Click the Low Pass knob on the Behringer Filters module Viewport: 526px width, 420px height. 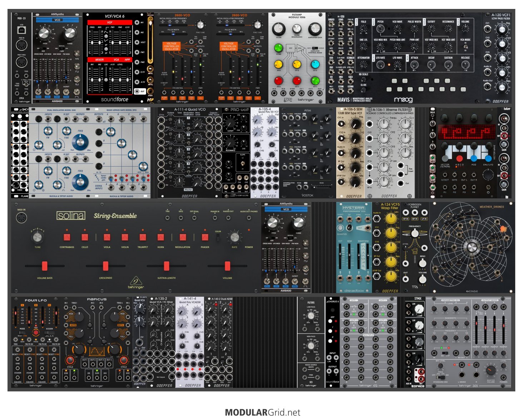[x=311, y=316]
